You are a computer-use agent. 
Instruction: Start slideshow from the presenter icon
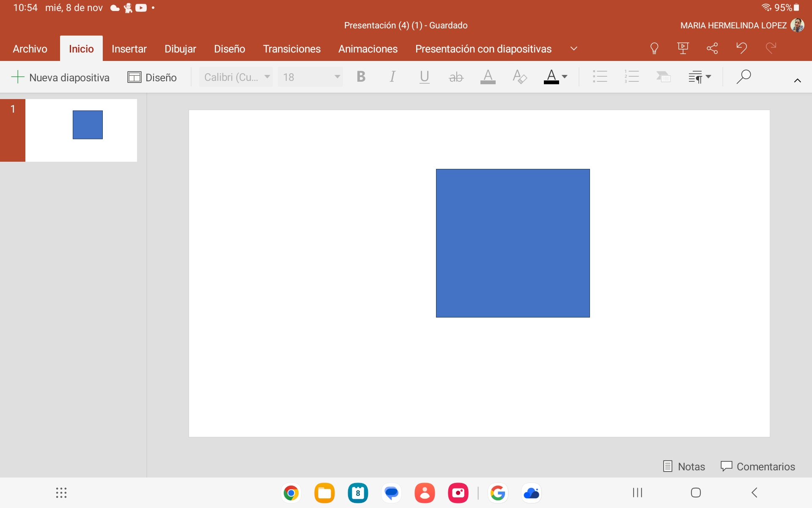683,48
